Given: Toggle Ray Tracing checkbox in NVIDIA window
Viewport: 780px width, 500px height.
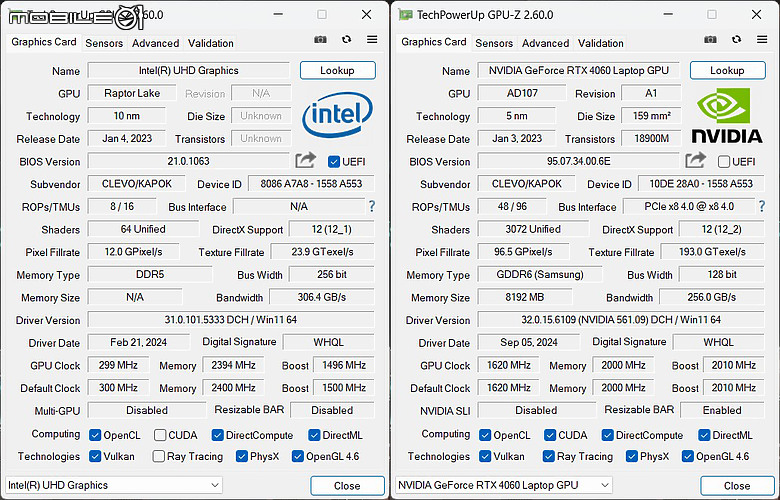Looking at the screenshot, I should click(549, 456).
